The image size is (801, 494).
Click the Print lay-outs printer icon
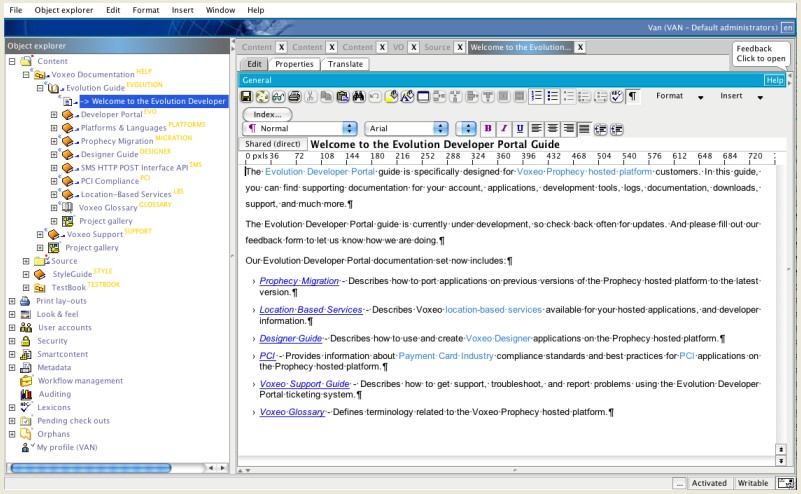[x=25, y=301]
